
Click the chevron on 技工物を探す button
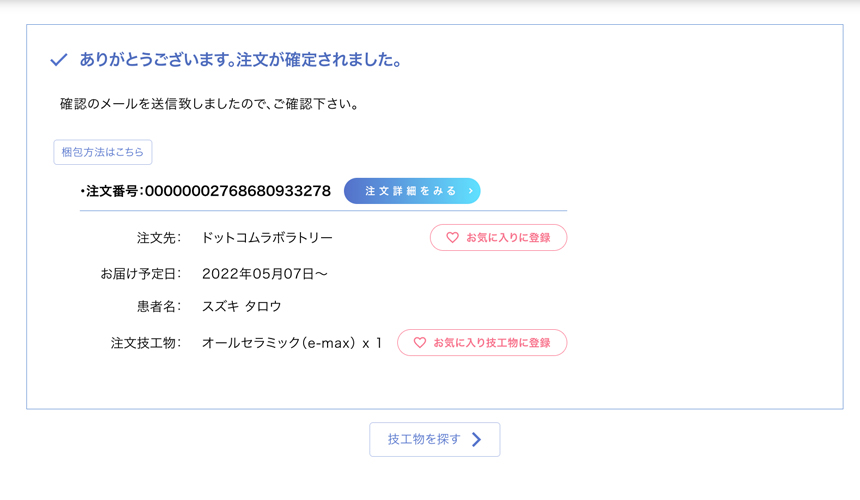click(477, 440)
